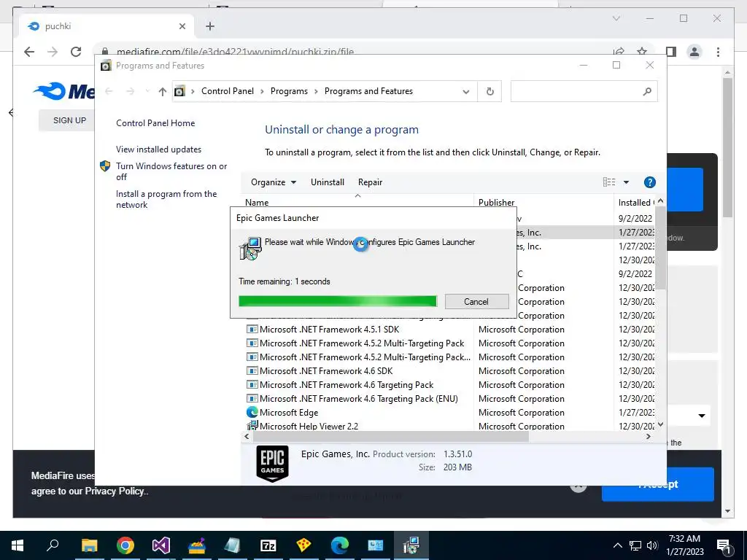Bookmark this page with star icon

[642, 51]
